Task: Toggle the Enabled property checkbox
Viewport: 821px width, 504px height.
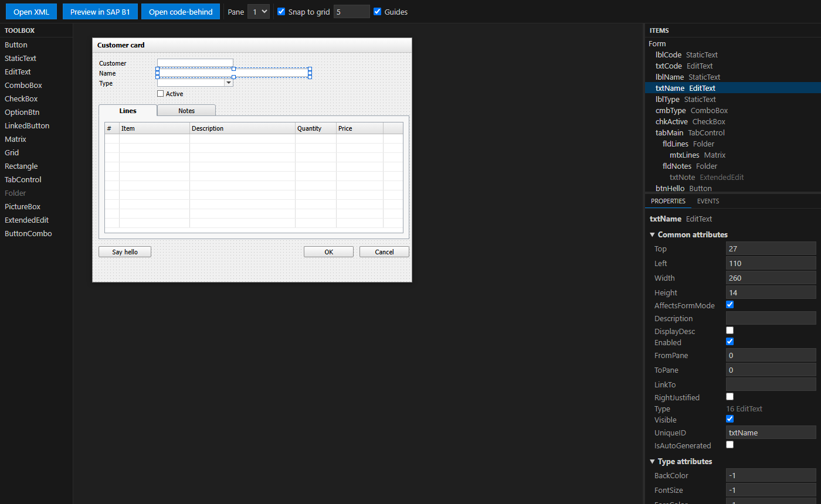Action: [730, 342]
